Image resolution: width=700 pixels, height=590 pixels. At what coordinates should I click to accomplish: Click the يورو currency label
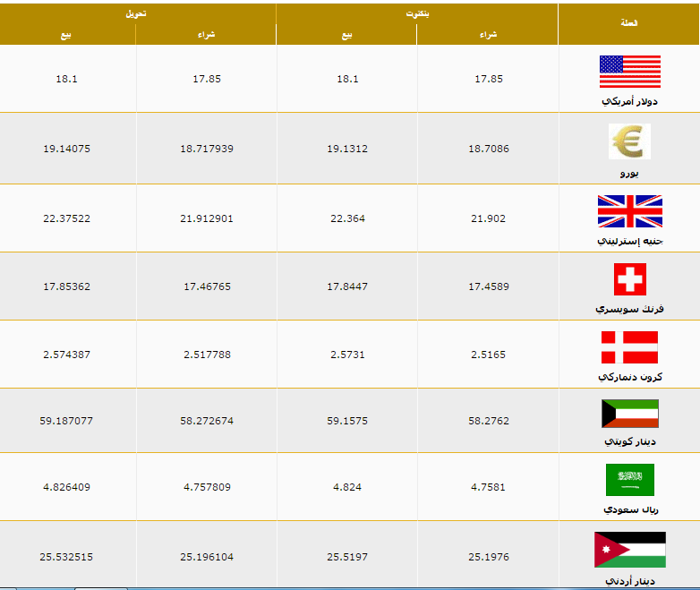pyautogui.click(x=629, y=174)
